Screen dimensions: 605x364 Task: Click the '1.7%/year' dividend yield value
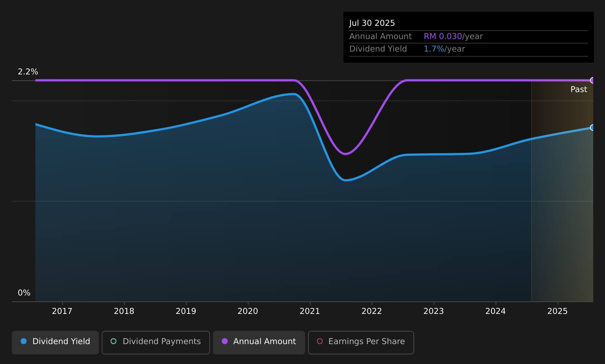click(444, 49)
